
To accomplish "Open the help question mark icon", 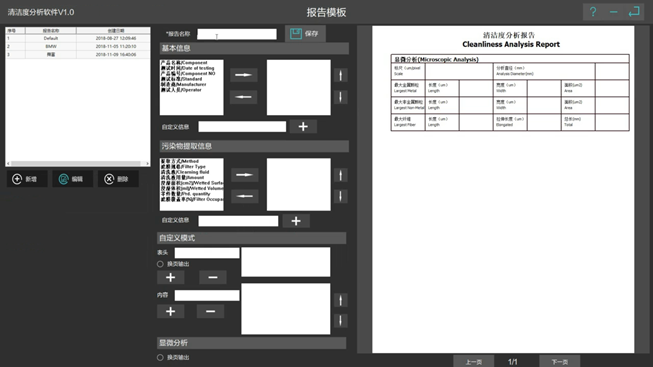I will (x=593, y=12).
